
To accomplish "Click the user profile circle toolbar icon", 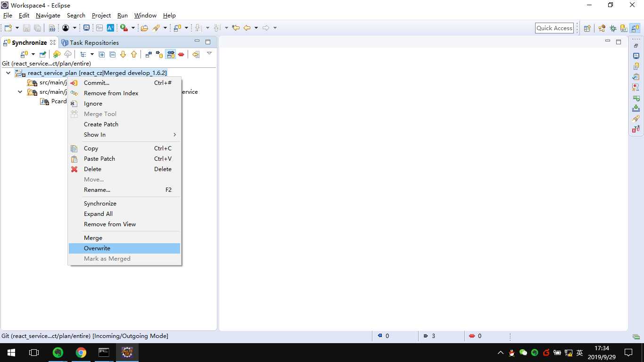I will tap(66, 28).
